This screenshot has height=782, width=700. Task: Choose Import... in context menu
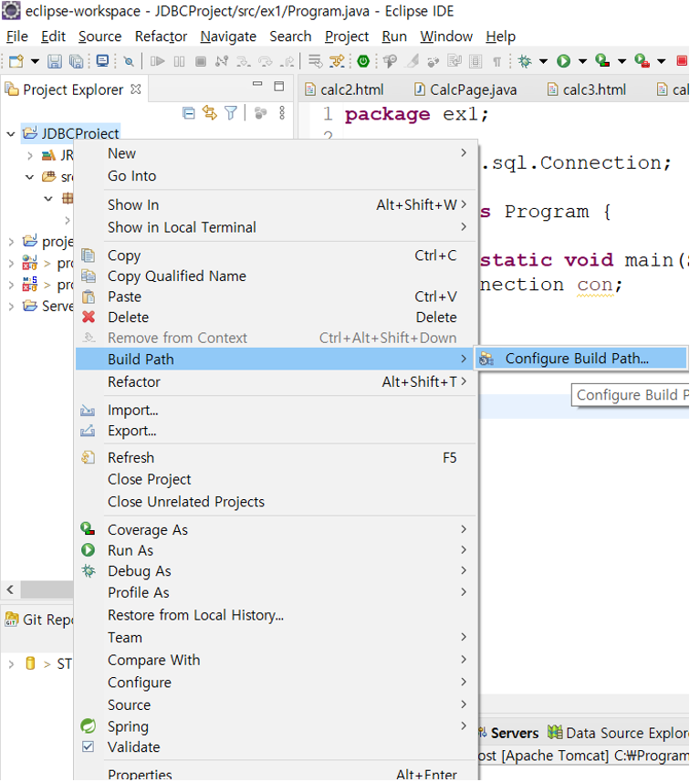click(x=276, y=411)
